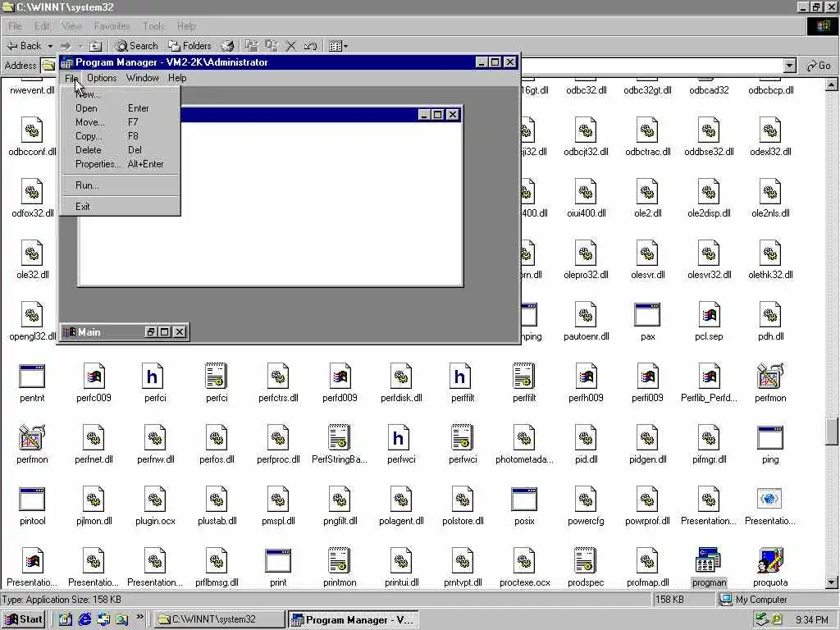840x630 pixels.
Task: Click the Show Desktop Quick Launch icon
Action: [66, 619]
